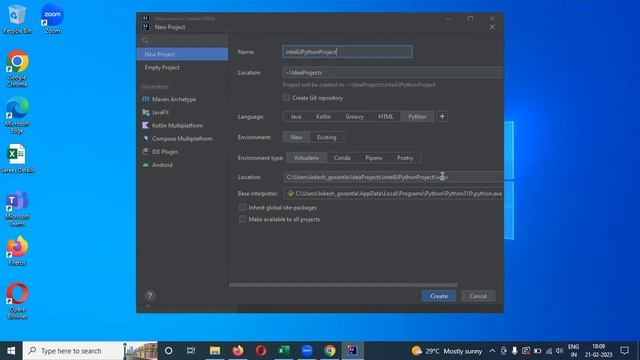
Task: Select New environment option
Action: click(297, 137)
